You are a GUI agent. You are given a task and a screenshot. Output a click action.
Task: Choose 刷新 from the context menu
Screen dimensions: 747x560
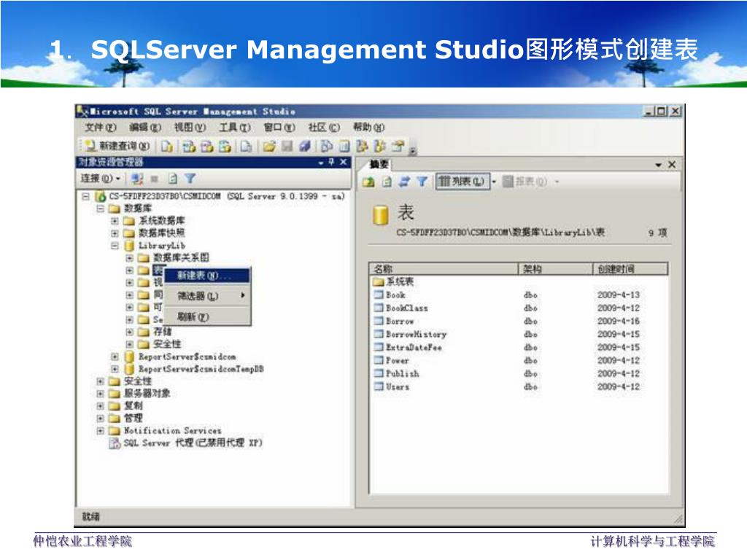tap(207, 316)
